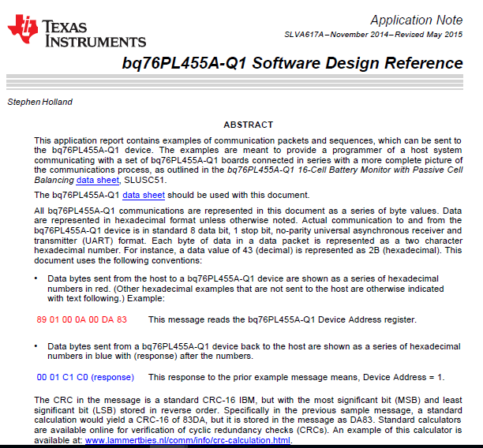This screenshot has height=448, width=483.
Task: Click the 'Application Note' heading
Action: coord(417,20)
